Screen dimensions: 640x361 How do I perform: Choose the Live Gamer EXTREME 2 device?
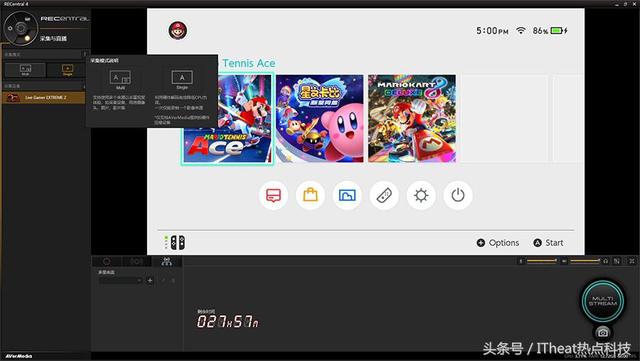(x=44, y=98)
